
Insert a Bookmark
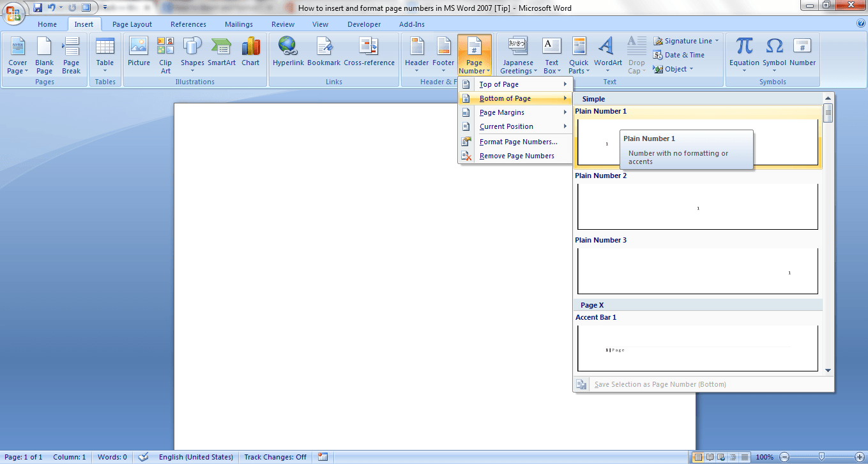[324, 52]
